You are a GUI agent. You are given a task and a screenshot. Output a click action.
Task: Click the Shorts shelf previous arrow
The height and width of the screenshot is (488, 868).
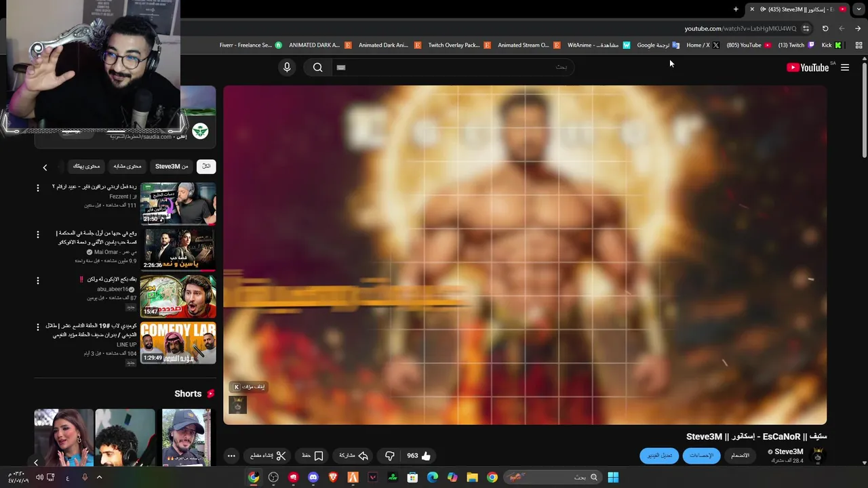[36, 462]
